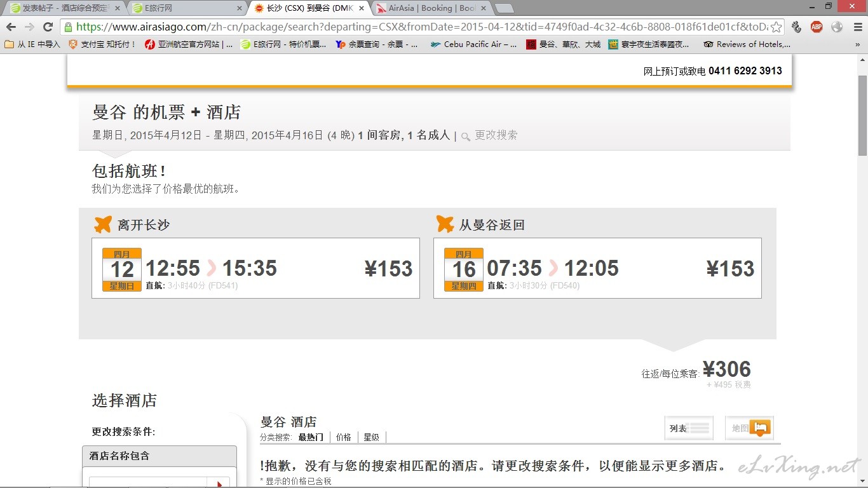Open the E旅行网 - 特价机票 bookmark
The height and width of the screenshot is (488, 868).
point(283,44)
